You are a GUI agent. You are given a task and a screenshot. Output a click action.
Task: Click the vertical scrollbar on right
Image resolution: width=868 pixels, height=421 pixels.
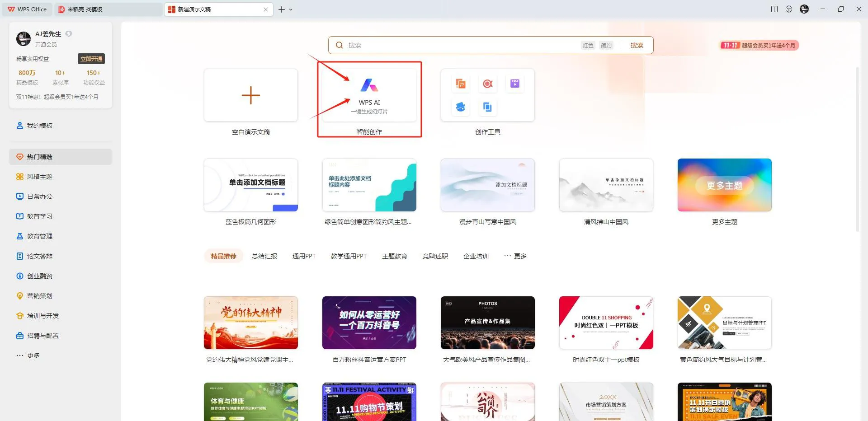coord(857,149)
